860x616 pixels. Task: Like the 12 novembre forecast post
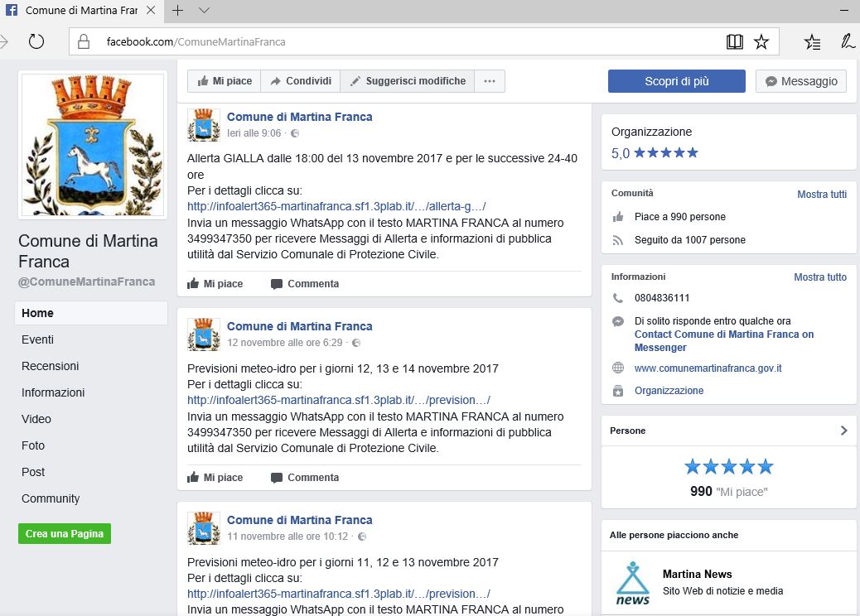215,478
